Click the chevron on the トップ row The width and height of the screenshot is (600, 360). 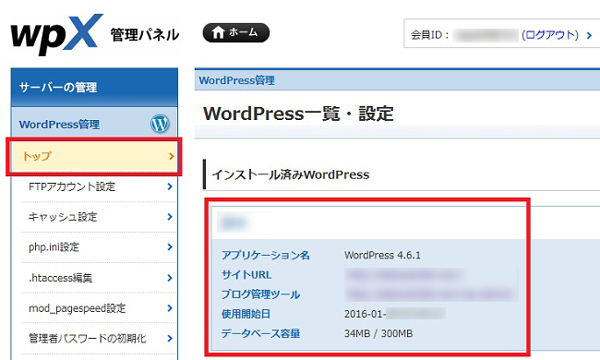coord(171,156)
